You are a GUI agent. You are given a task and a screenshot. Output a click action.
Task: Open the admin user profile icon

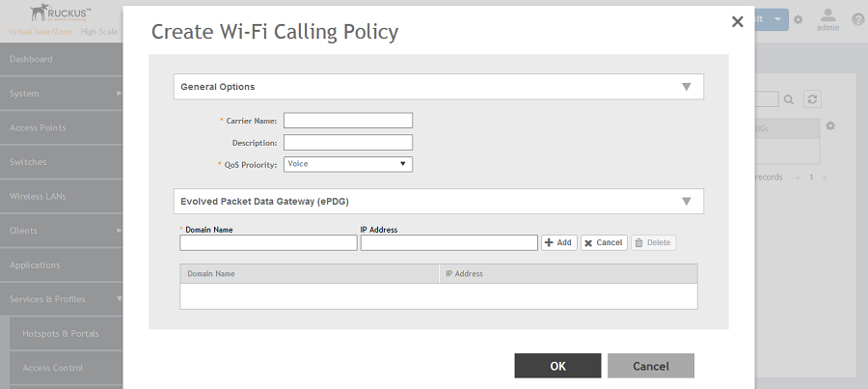point(827,17)
